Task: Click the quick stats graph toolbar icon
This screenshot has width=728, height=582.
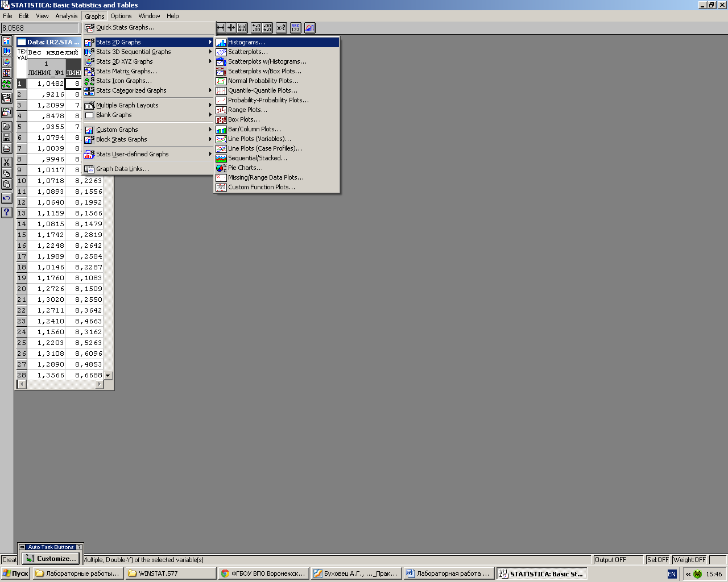Action: [310, 28]
